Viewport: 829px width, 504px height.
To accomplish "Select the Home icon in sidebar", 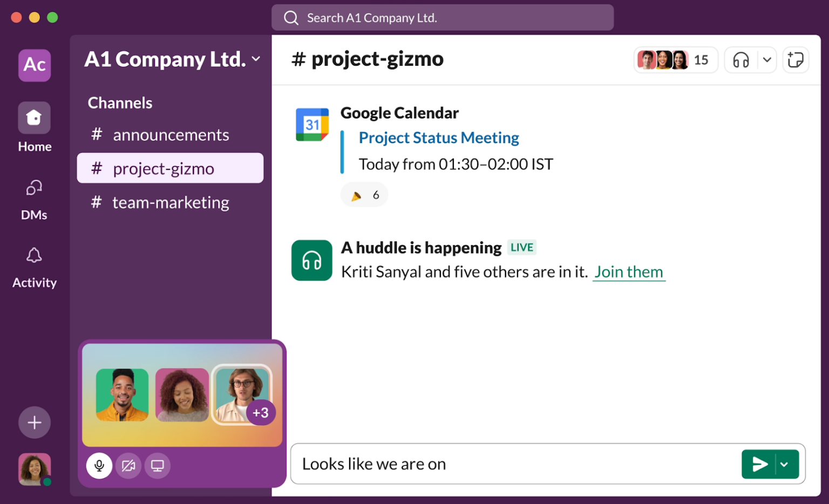I will coord(34,118).
